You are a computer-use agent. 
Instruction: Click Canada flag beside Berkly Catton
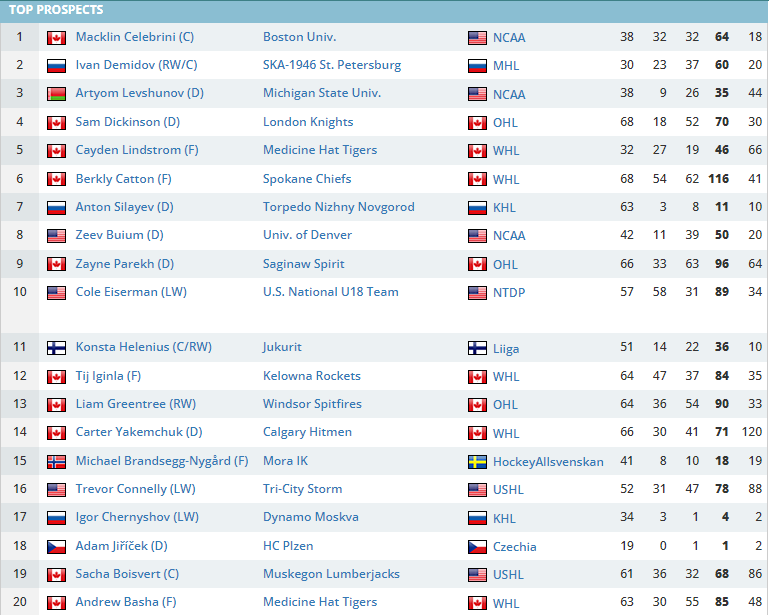point(56,179)
